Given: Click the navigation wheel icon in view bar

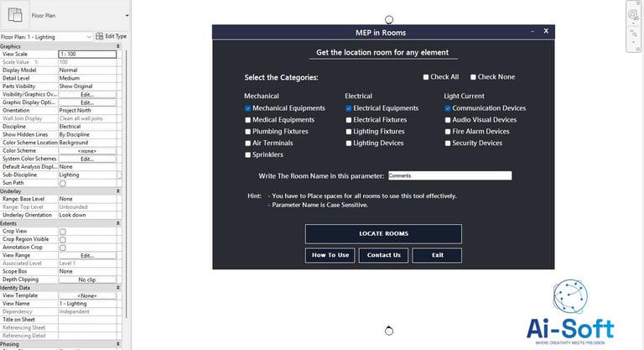Looking at the screenshot, I should click(x=633, y=15).
